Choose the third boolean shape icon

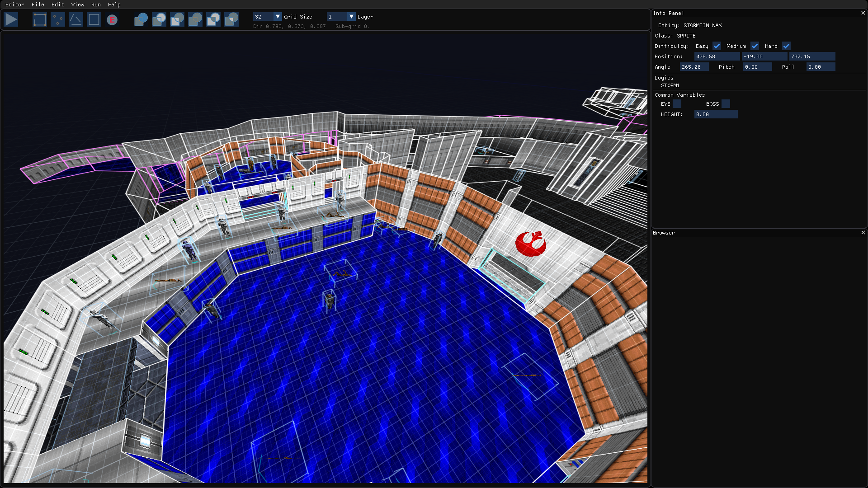click(177, 19)
